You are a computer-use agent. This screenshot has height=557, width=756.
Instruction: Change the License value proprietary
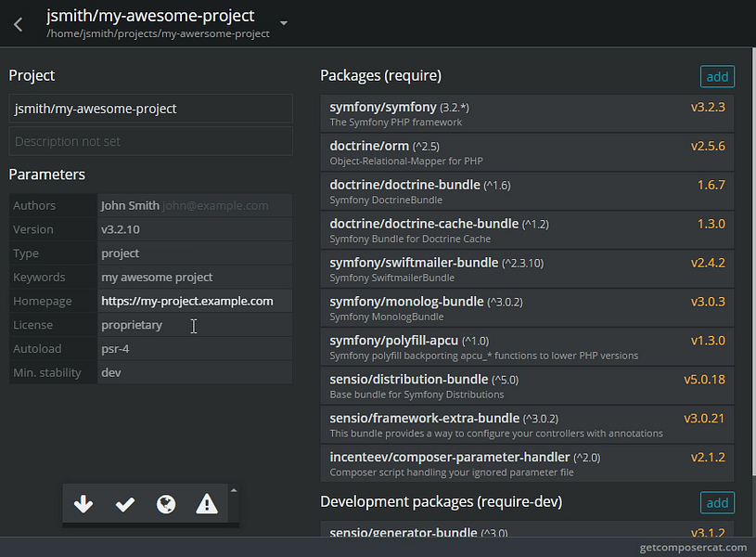coord(195,325)
